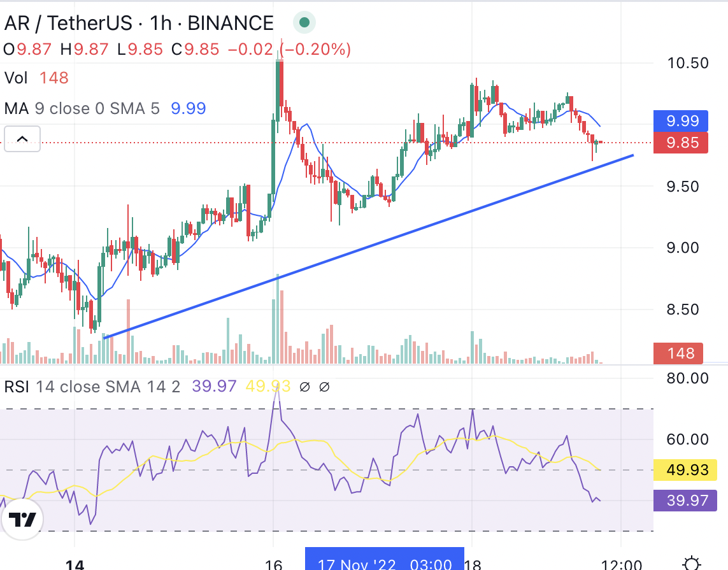
Task: Click the 10.50 price scale value
Action: tap(688, 63)
